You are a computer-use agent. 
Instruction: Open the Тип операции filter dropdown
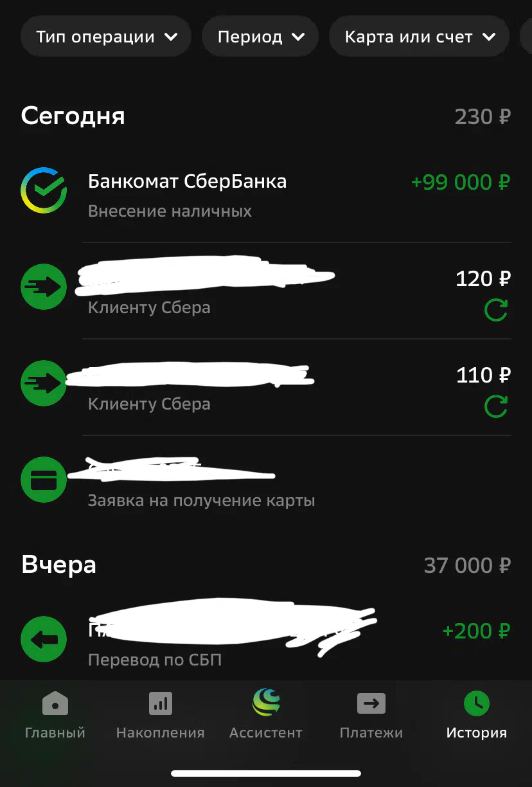tap(106, 37)
